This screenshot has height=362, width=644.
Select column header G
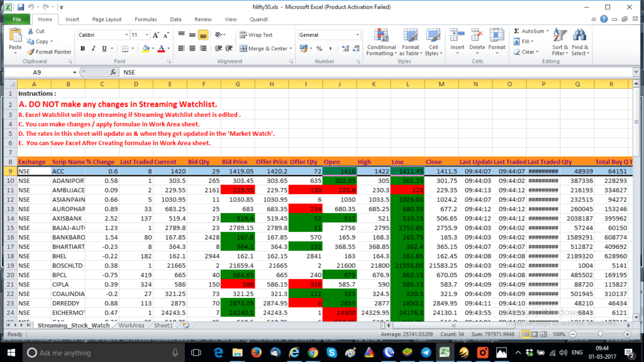[237, 84]
